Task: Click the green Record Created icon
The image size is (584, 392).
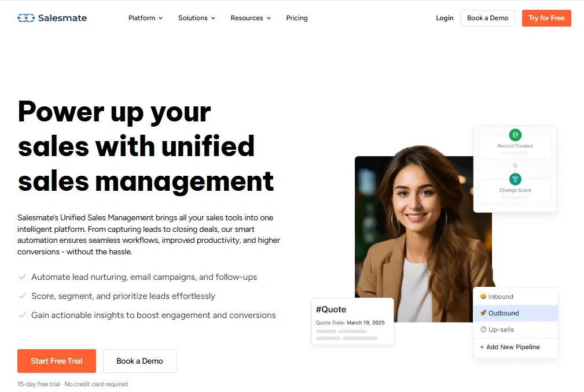Action: click(515, 135)
